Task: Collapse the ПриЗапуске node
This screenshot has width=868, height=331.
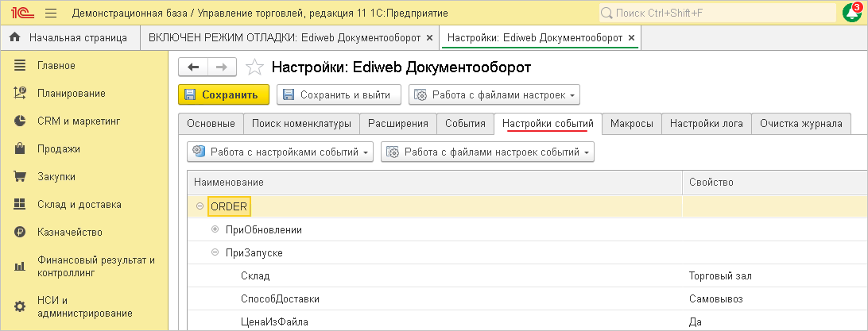Action: (215, 252)
